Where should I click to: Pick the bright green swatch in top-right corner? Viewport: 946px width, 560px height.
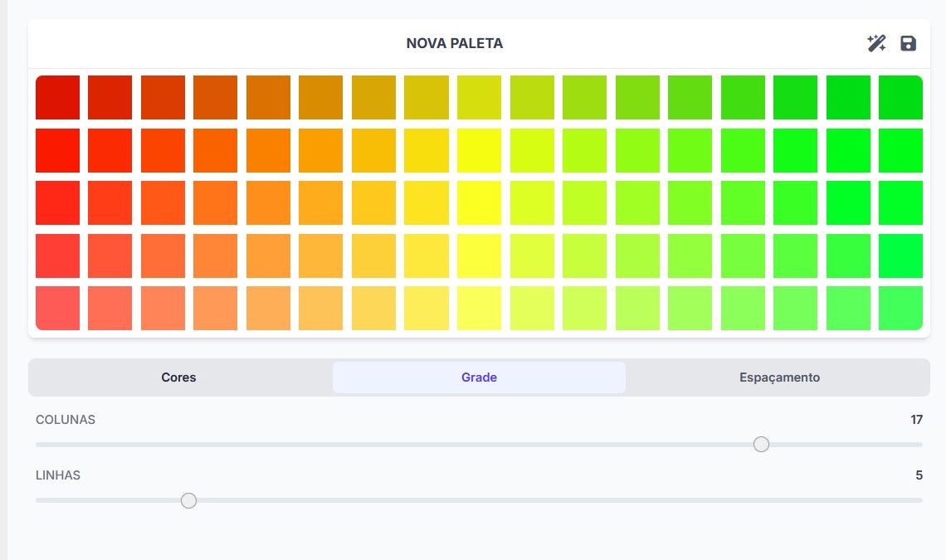(900, 97)
